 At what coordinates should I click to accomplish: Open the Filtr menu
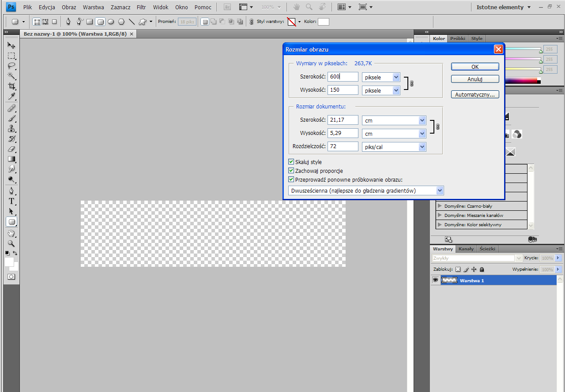tap(141, 7)
